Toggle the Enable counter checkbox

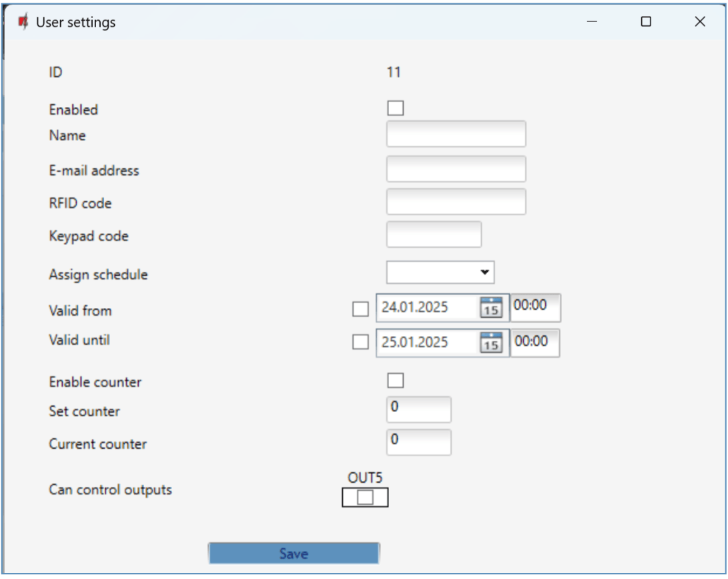[x=395, y=381]
